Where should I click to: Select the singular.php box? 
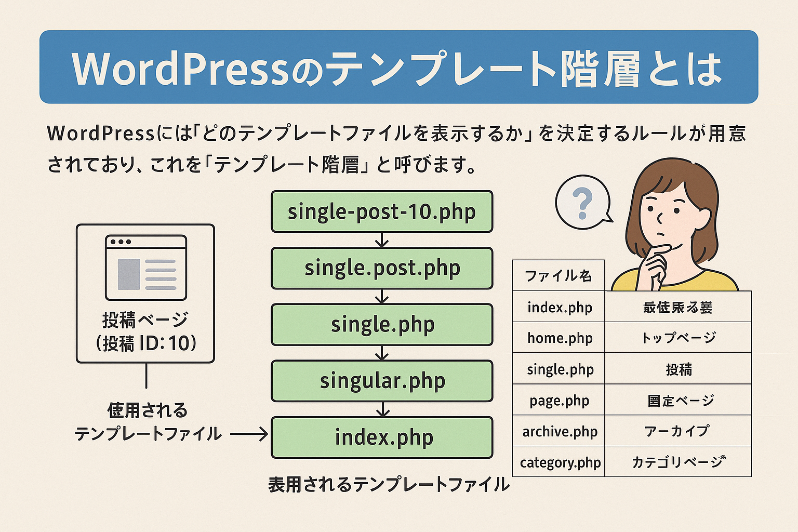click(x=382, y=381)
